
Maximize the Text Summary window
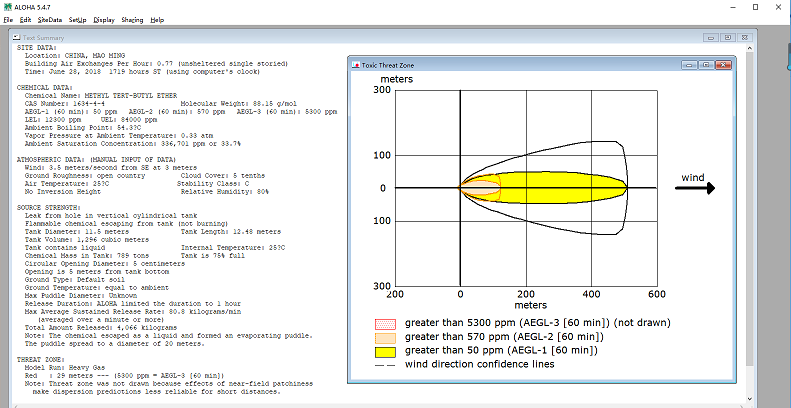pyautogui.click(x=728, y=37)
